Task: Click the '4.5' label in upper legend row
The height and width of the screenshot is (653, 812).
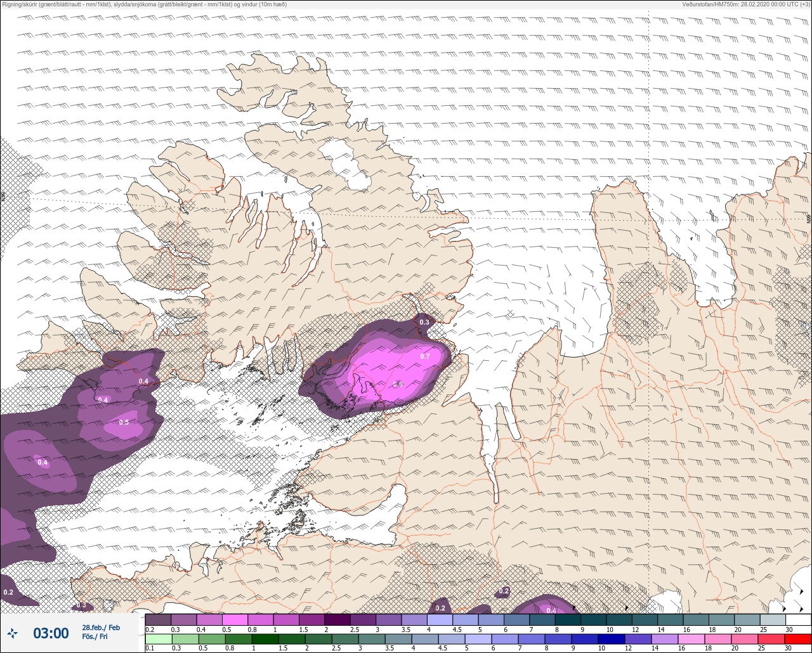Action: click(457, 630)
